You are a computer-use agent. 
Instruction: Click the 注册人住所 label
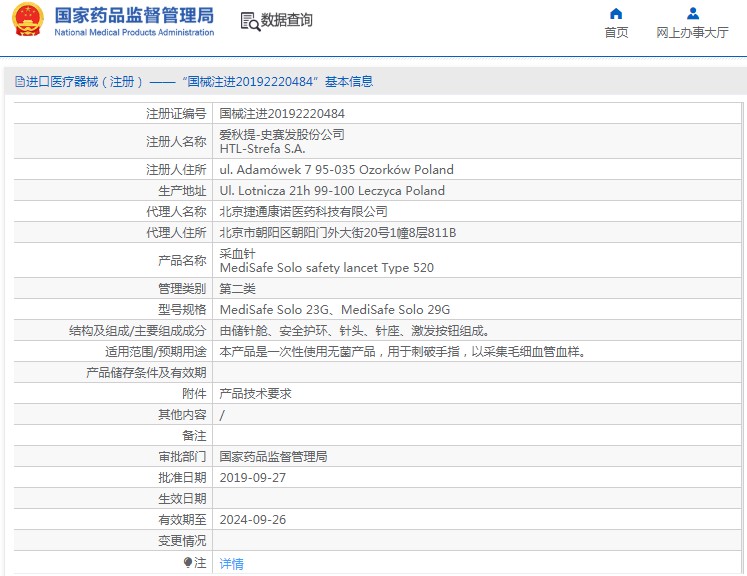(x=176, y=170)
